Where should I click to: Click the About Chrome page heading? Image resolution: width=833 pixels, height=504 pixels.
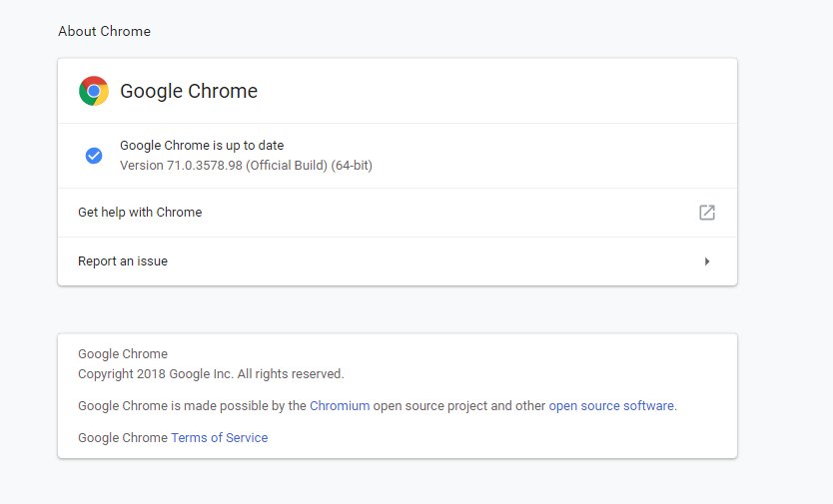click(x=104, y=31)
